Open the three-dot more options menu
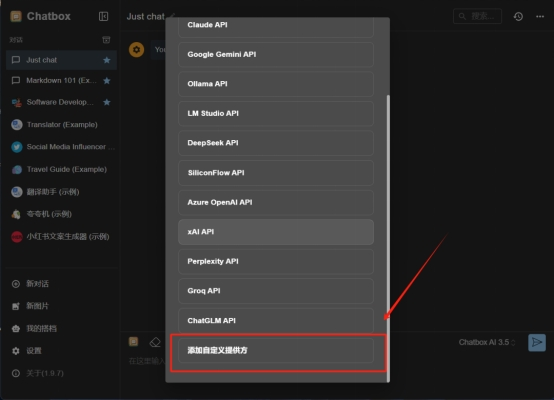554x400 pixels. coord(540,16)
